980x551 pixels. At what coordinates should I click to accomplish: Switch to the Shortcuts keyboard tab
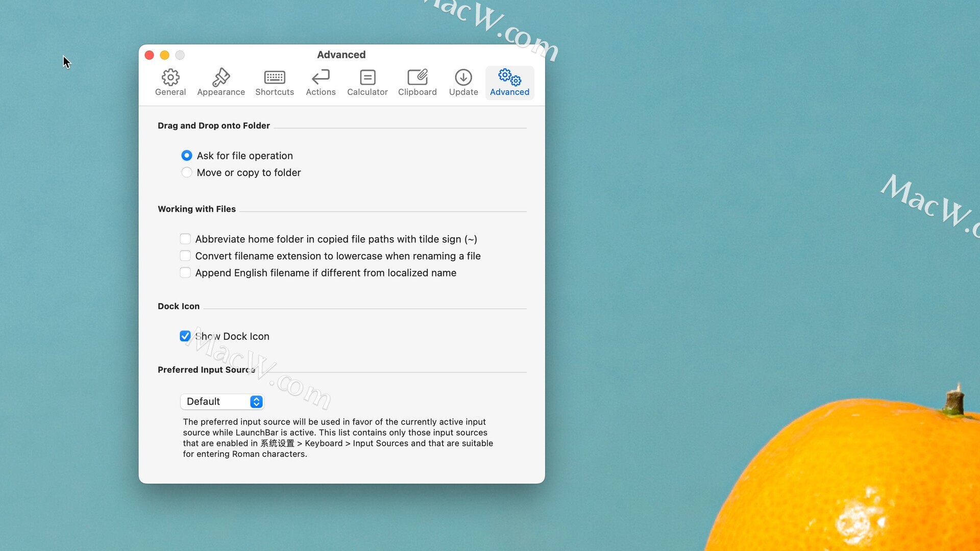(275, 83)
